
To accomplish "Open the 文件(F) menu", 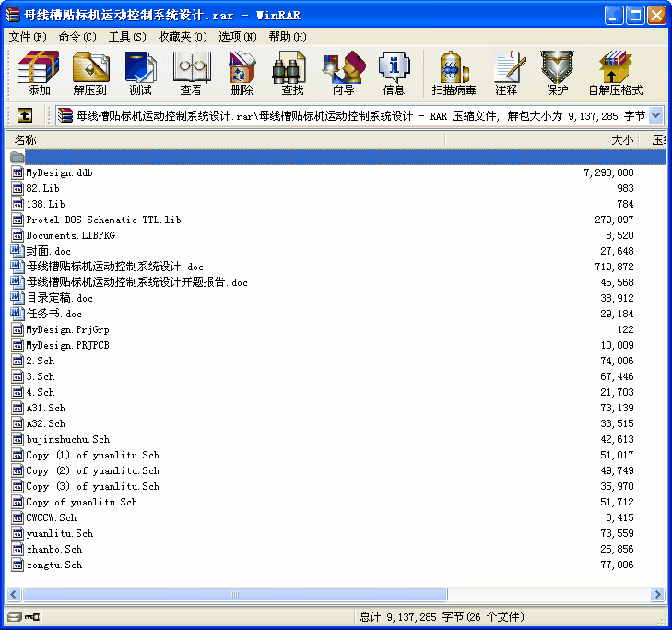I will (x=28, y=37).
